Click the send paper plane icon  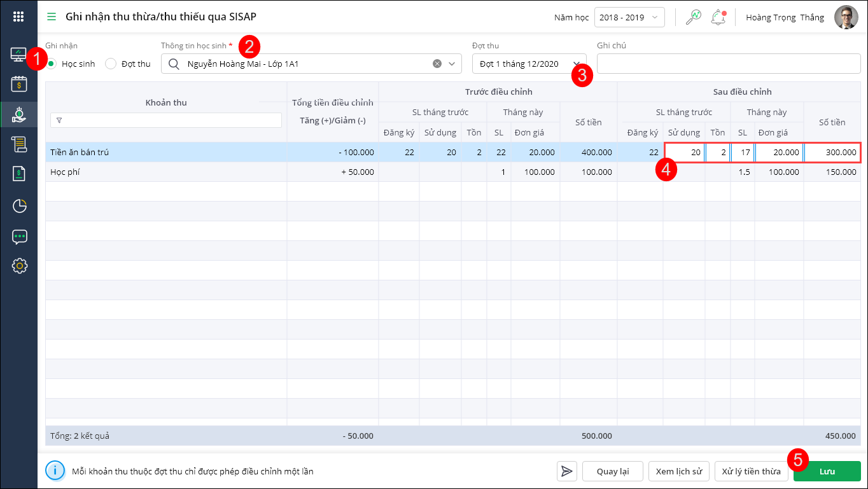click(566, 471)
